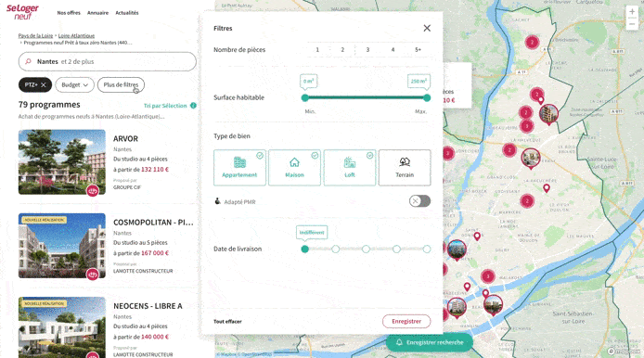Select the Maison house icon tile

[x=294, y=168]
